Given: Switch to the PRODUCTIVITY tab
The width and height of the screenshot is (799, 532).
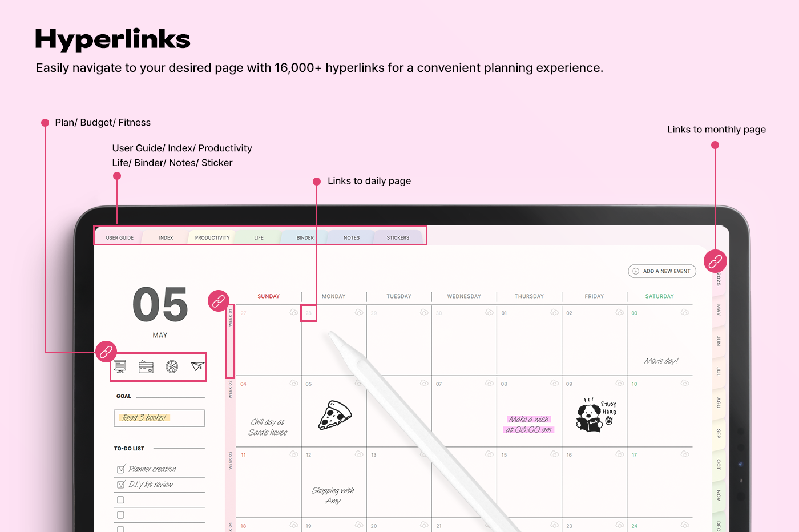Looking at the screenshot, I should 212,237.
